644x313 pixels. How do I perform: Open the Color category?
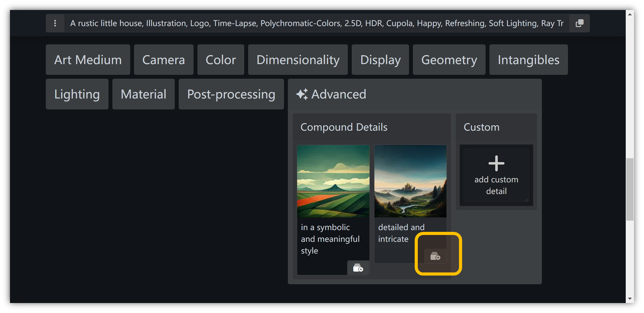pos(221,60)
